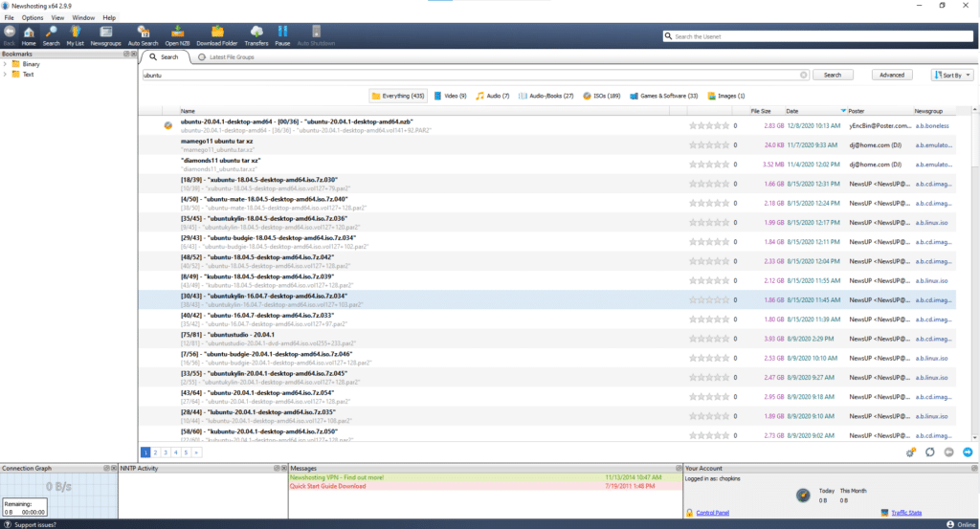The image size is (980, 529).
Task: Close the Connection Graph panel
Action: (x=114, y=468)
